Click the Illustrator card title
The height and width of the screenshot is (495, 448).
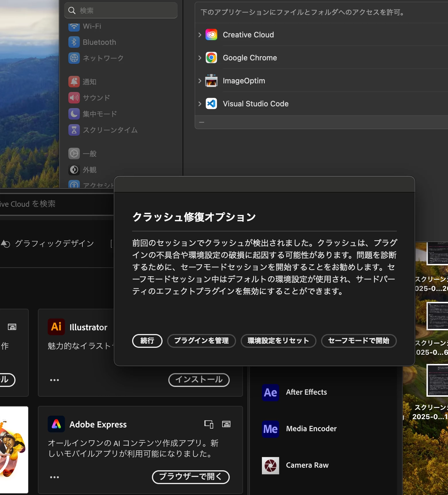click(88, 327)
